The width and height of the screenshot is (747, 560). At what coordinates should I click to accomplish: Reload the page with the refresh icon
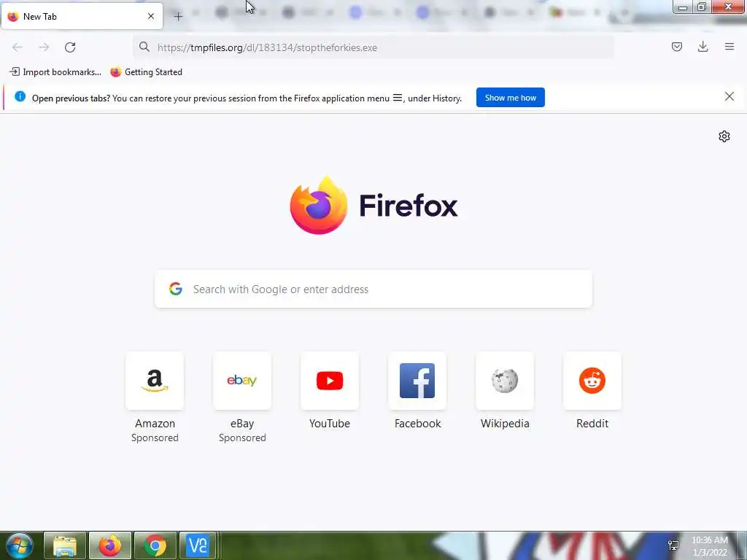pos(70,47)
